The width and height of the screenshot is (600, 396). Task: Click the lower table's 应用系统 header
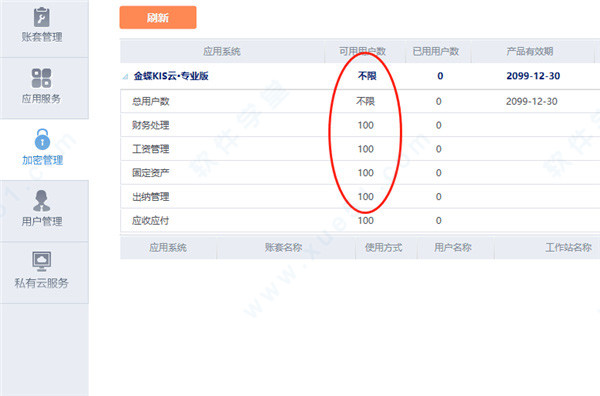[168, 248]
